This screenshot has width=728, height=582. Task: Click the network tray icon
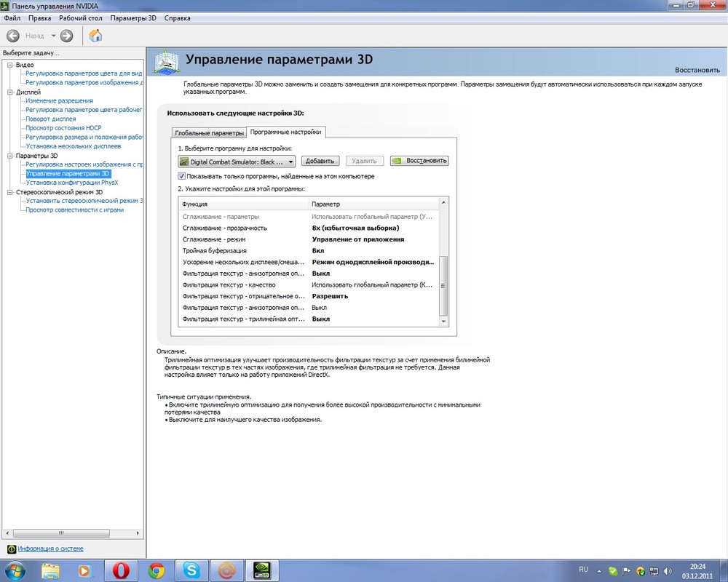(654, 571)
